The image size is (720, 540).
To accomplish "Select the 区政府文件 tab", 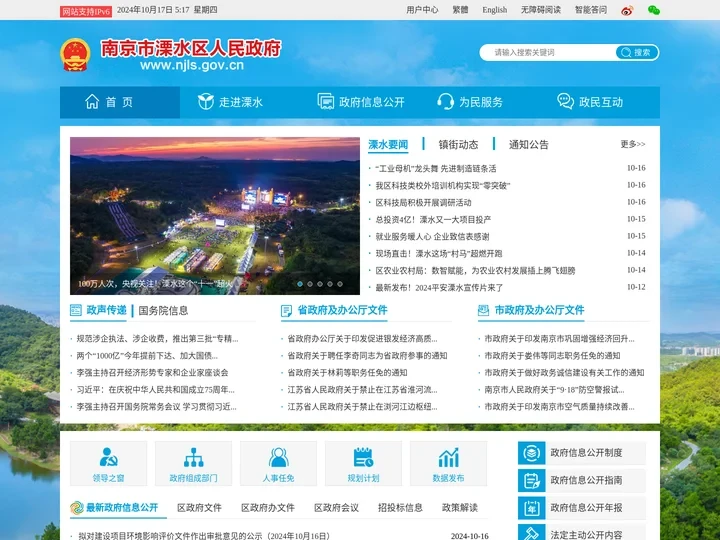I will (199, 508).
